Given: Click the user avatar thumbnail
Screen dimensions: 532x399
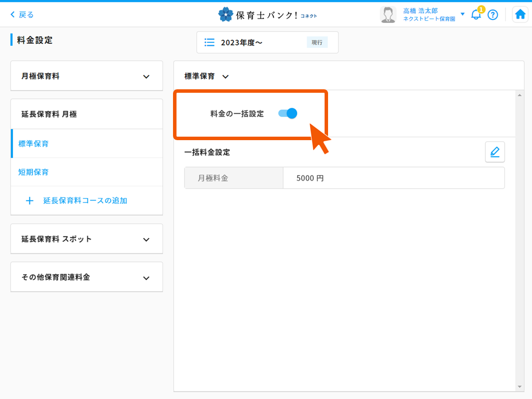Looking at the screenshot, I should [388, 14].
